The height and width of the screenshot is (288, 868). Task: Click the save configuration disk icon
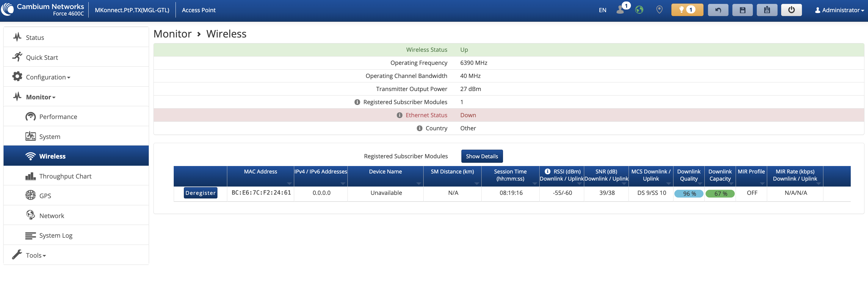pyautogui.click(x=742, y=10)
